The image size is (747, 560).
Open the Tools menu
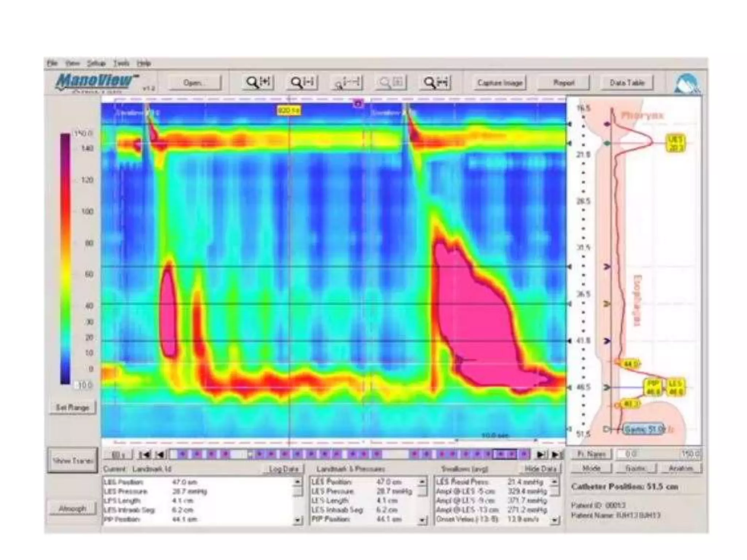click(x=121, y=63)
